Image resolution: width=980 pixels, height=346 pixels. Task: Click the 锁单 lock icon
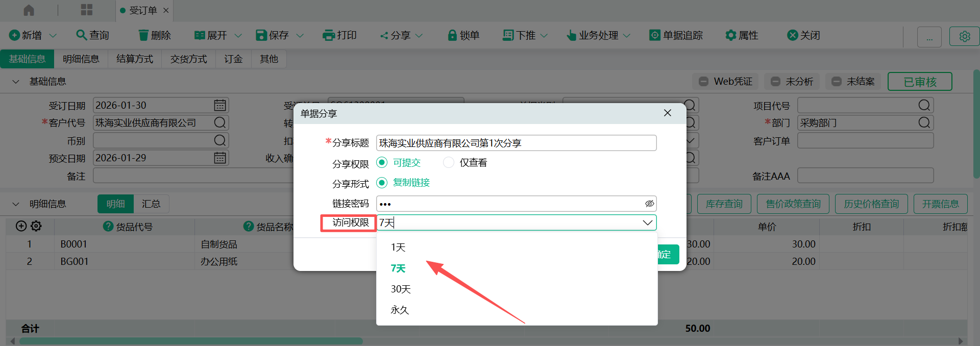pos(452,35)
